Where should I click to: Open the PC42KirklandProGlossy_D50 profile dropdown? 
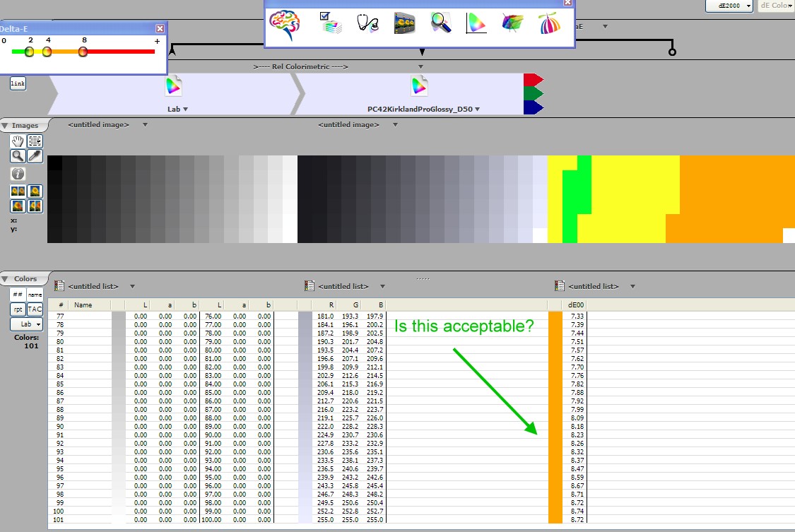[424, 109]
